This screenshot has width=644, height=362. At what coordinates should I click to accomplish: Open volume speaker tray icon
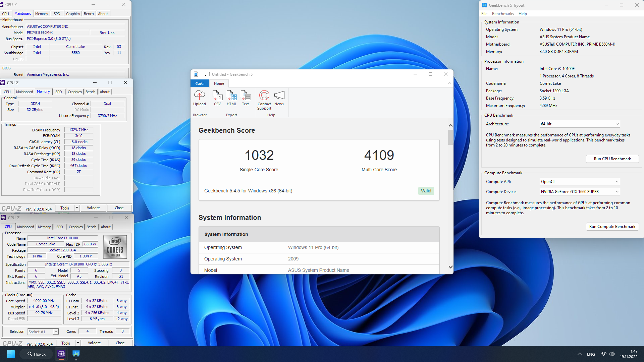click(x=612, y=354)
